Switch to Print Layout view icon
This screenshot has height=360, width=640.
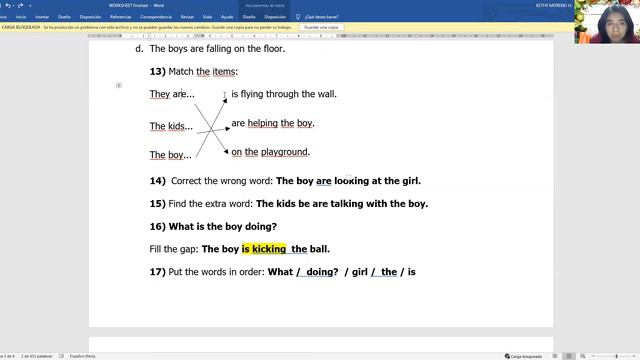pos(569,356)
